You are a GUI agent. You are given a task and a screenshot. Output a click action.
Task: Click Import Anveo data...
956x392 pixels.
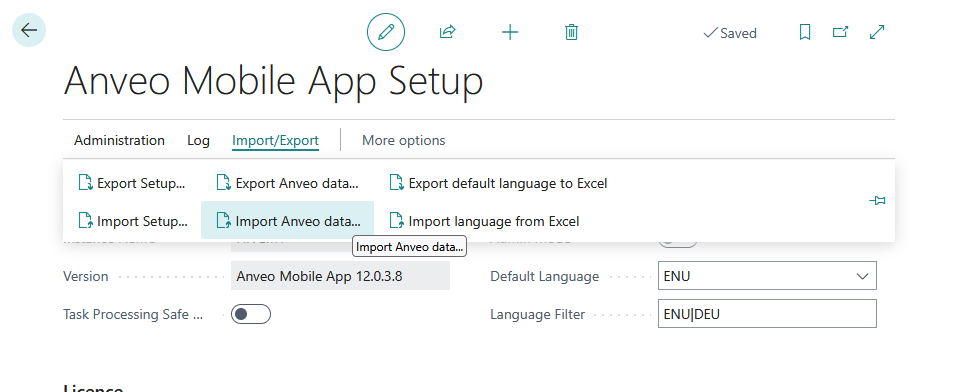[288, 221]
